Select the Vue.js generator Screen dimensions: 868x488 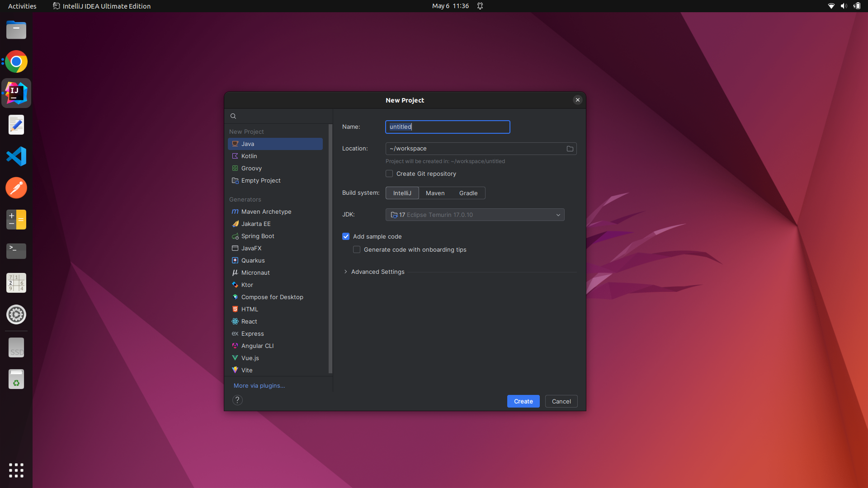250,358
